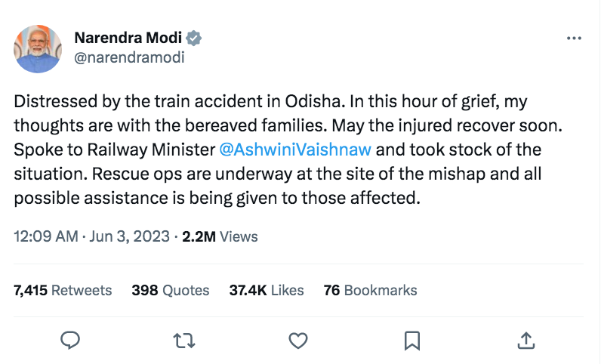Viewport: 601px width, 364px height.
Task: Bookmark this tweet using the bookmark icon
Action: (x=412, y=340)
